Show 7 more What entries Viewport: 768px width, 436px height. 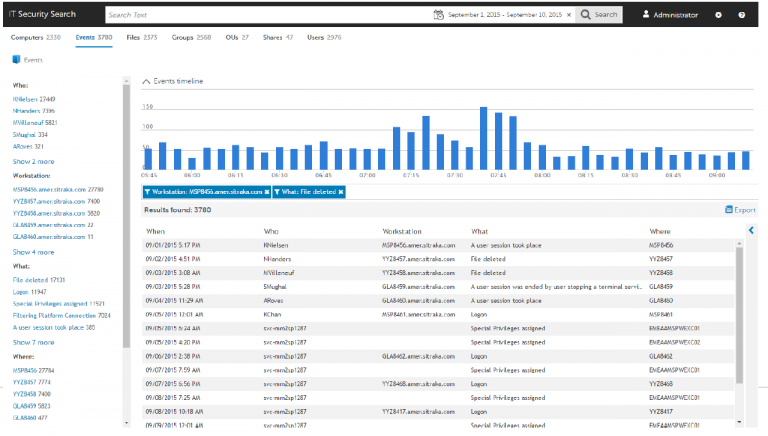pyautogui.click(x=33, y=342)
